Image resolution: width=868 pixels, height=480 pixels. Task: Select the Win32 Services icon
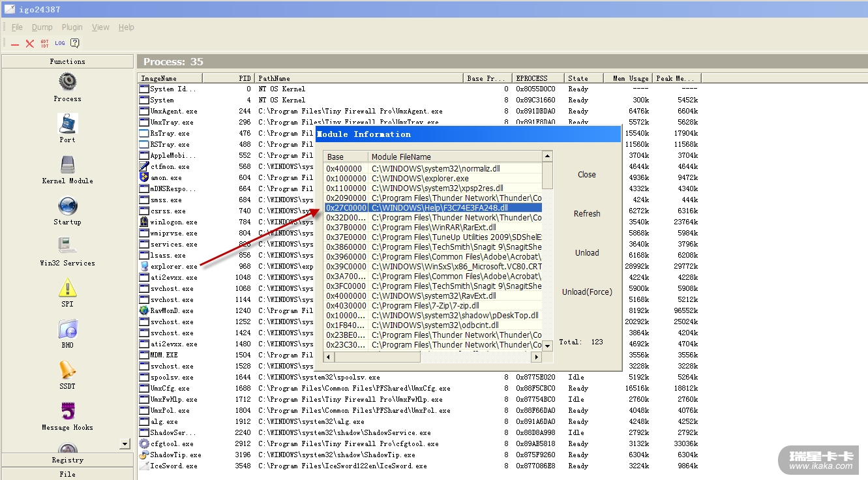[x=68, y=247]
